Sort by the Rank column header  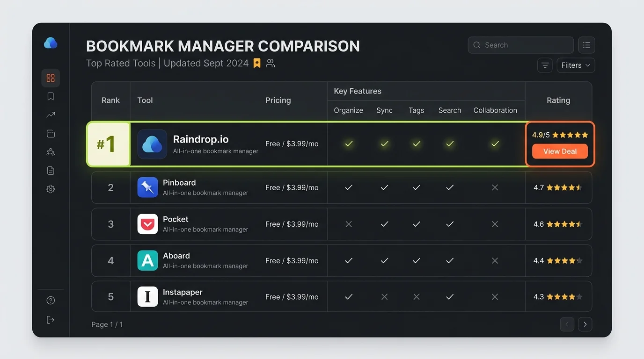110,101
